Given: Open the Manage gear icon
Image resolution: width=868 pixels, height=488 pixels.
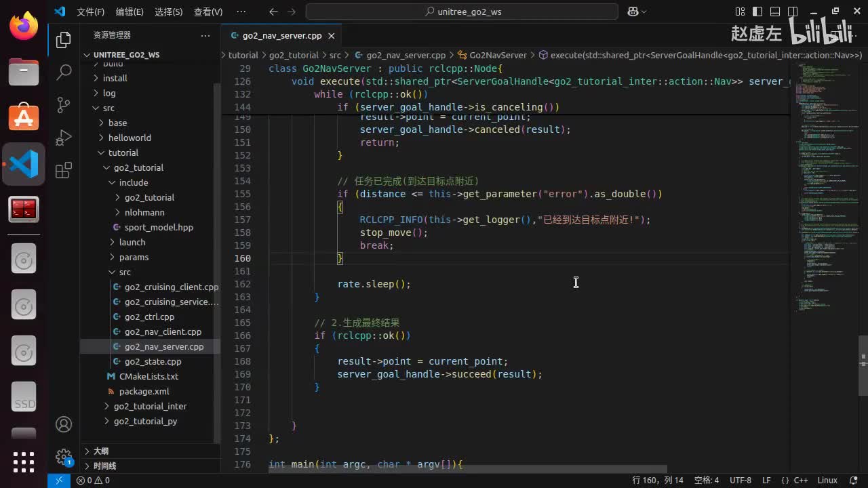Looking at the screenshot, I should [x=64, y=457].
